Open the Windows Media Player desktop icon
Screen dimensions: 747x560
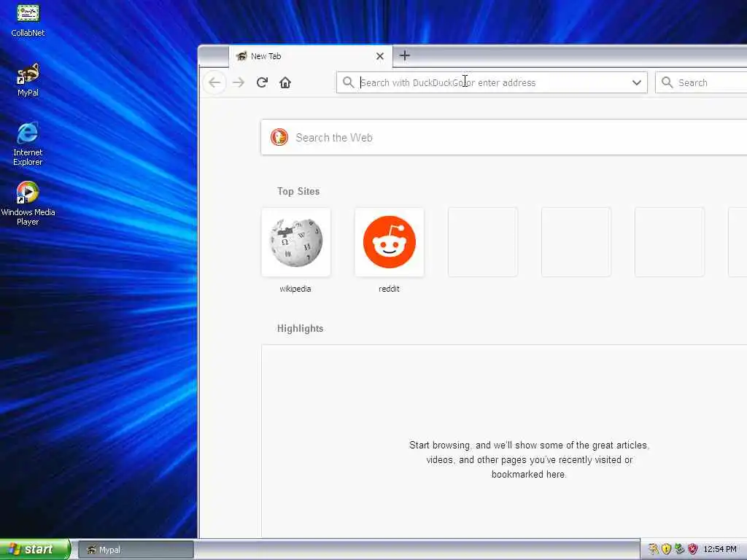(28, 203)
